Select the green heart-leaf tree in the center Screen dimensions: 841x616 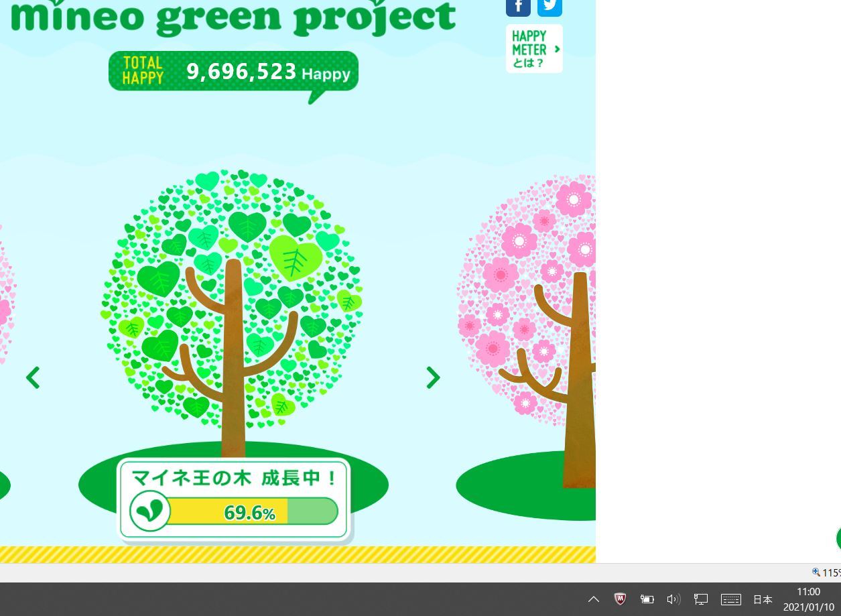pyautogui.click(x=232, y=302)
